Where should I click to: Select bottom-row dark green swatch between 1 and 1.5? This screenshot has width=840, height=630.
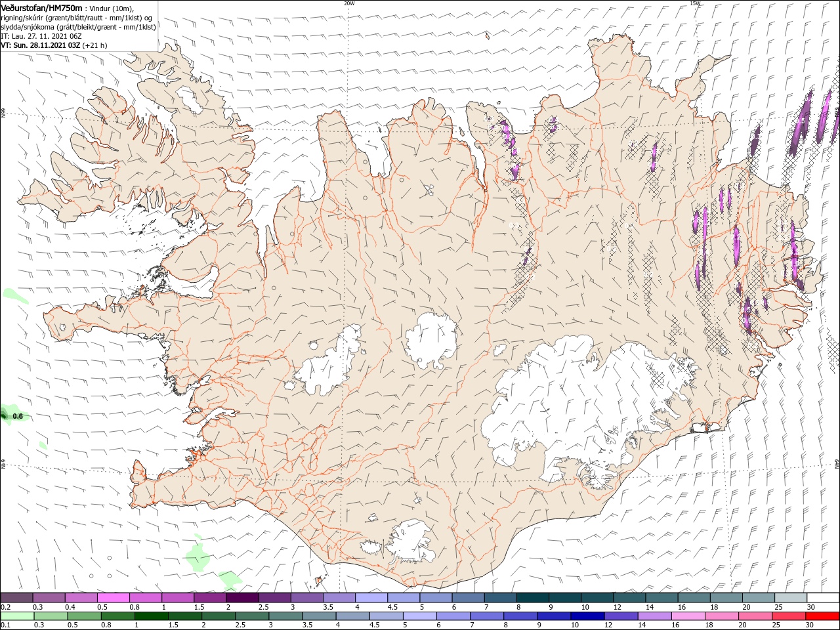point(151,616)
